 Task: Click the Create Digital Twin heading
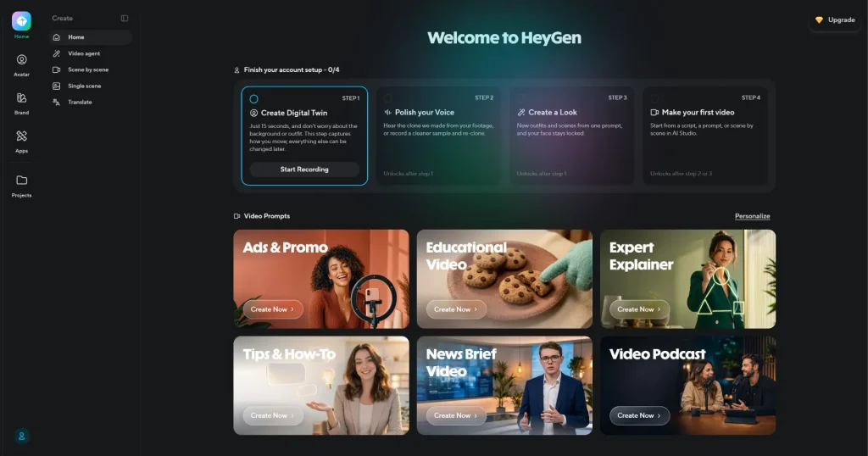click(294, 113)
